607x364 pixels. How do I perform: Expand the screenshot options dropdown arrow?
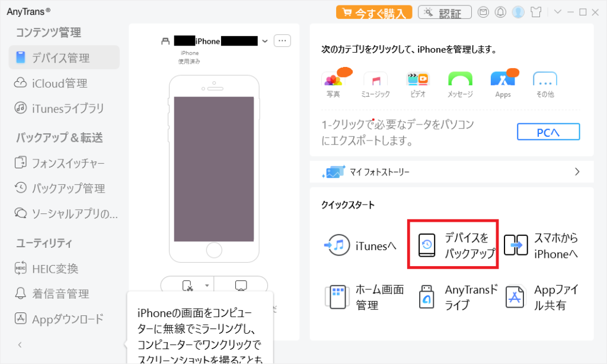207,286
